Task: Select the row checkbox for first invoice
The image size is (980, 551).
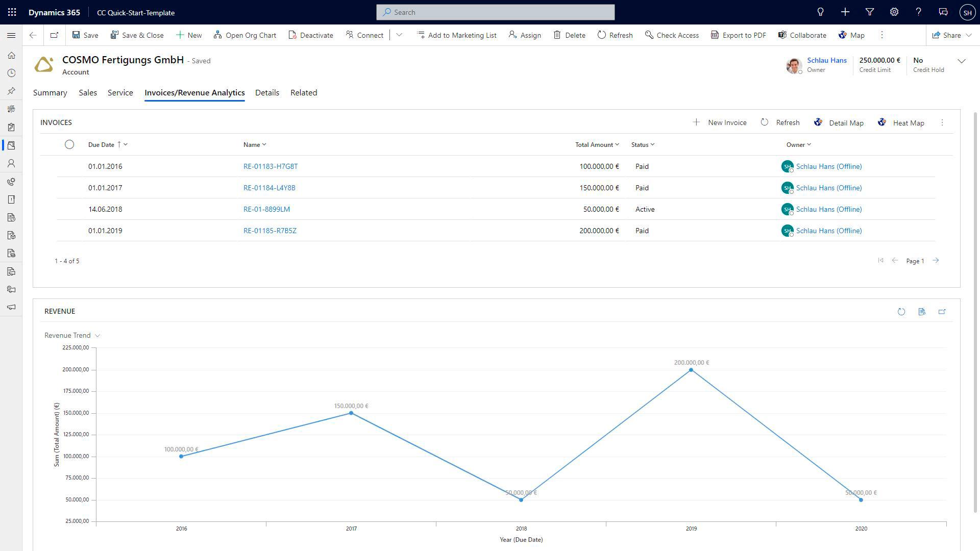Action: pos(69,166)
